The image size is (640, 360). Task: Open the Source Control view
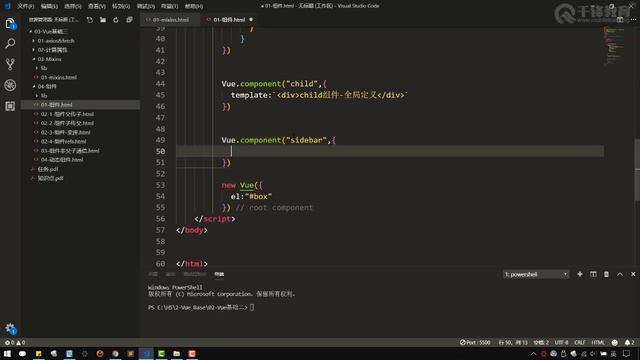coord(10,64)
